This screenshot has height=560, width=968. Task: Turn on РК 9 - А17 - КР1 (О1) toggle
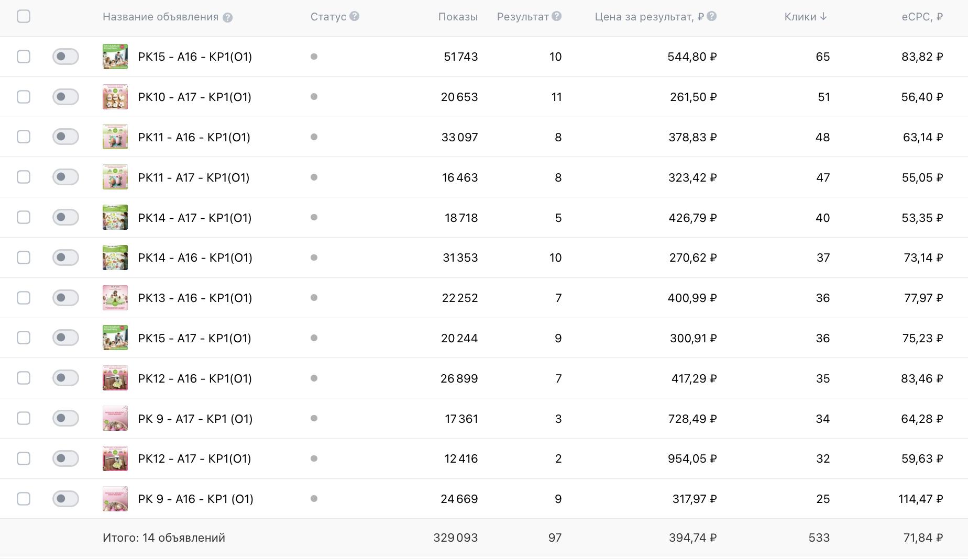point(65,418)
